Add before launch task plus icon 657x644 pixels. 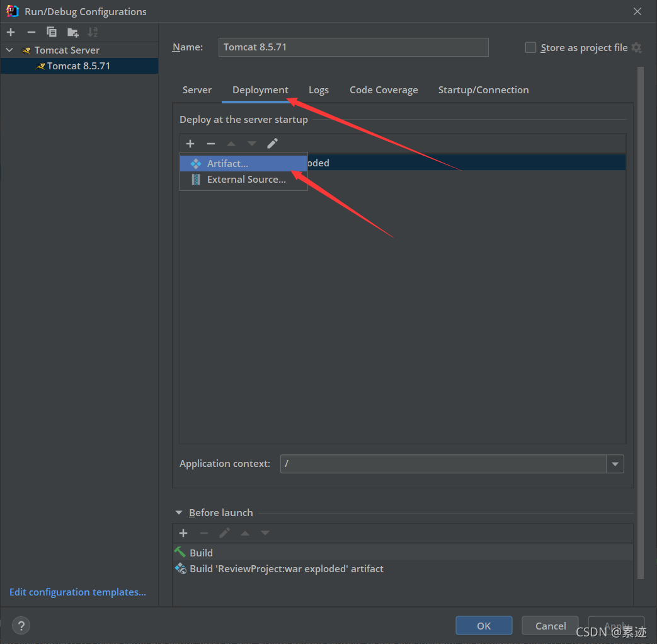(183, 533)
